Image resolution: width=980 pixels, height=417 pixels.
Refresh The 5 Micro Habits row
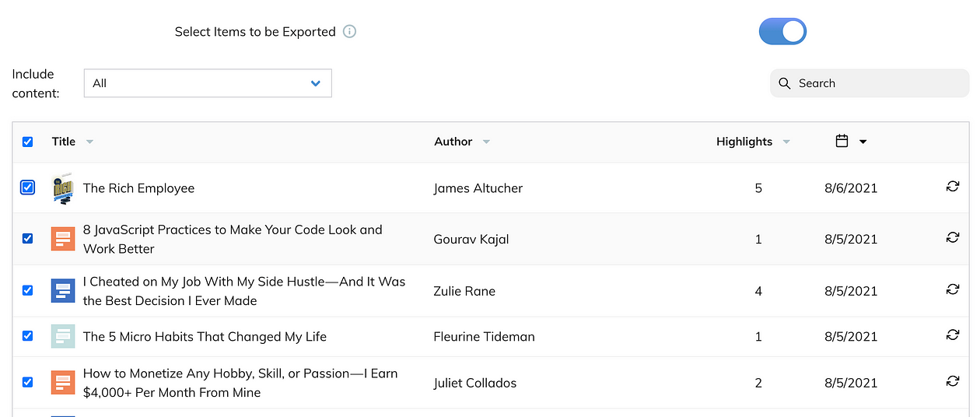point(953,335)
